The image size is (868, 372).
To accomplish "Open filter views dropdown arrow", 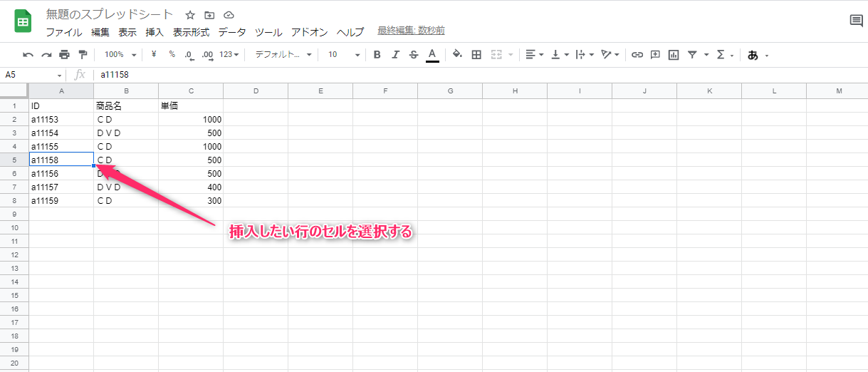I will [x=706, y=54].
